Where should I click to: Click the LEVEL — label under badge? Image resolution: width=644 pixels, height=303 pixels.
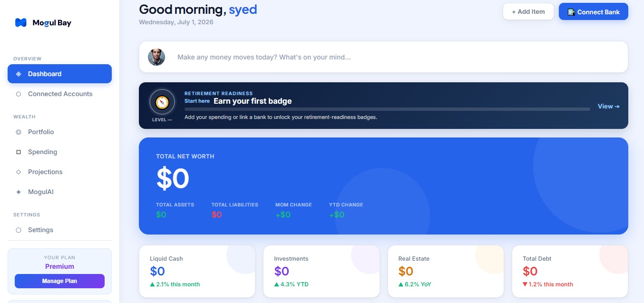click(x=162, y=120)
